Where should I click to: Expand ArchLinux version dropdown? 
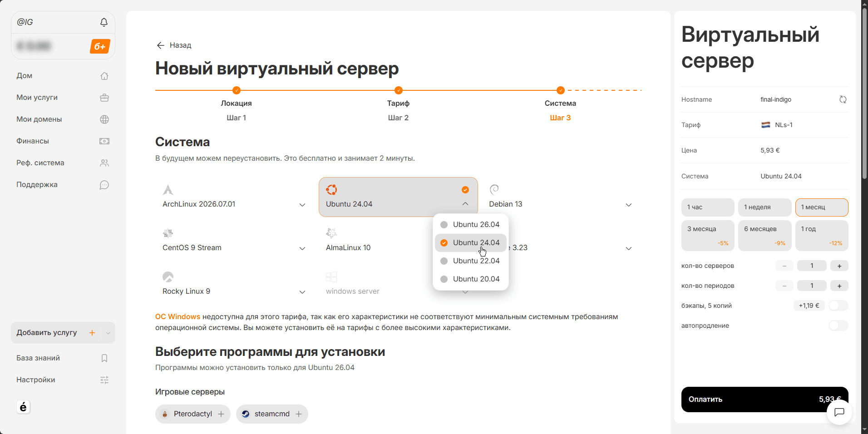pyautogui.click(x=302, y=205)
